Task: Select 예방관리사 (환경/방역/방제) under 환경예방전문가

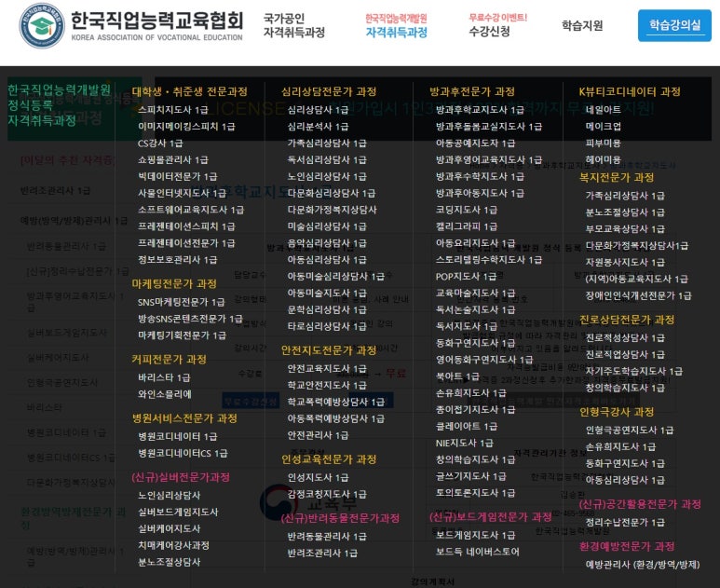Action: click(642, 565)
